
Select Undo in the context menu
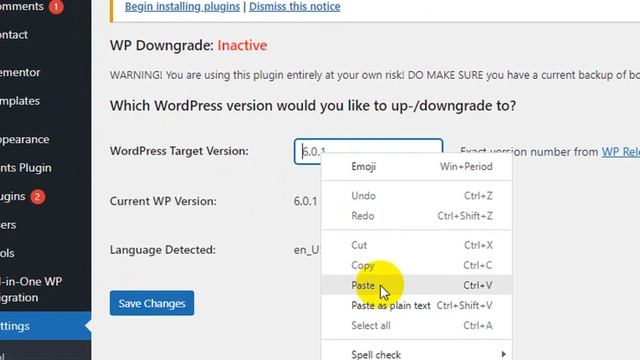416,196
